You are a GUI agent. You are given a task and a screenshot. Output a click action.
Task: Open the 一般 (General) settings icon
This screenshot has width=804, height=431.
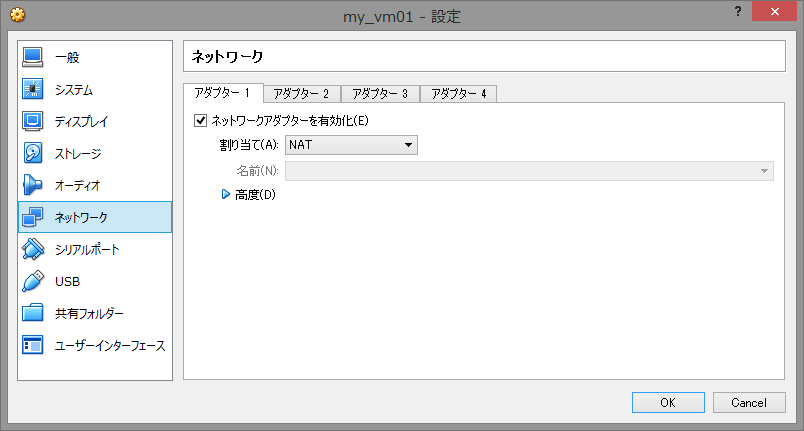click(32, 57)
